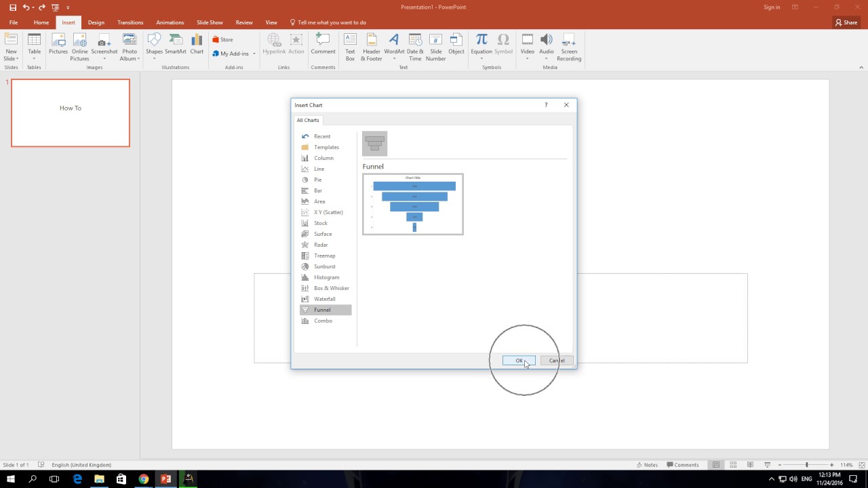Select Column chart type in list

325,158
